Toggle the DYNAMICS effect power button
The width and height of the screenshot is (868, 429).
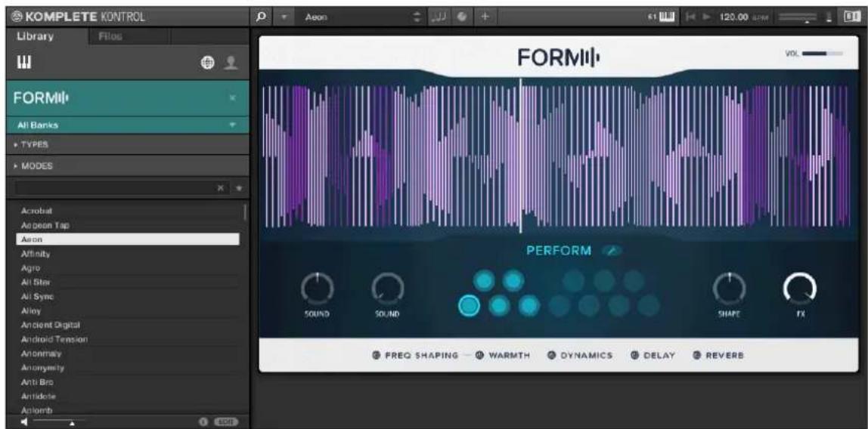pyautogui.click(x=551, y=355)
